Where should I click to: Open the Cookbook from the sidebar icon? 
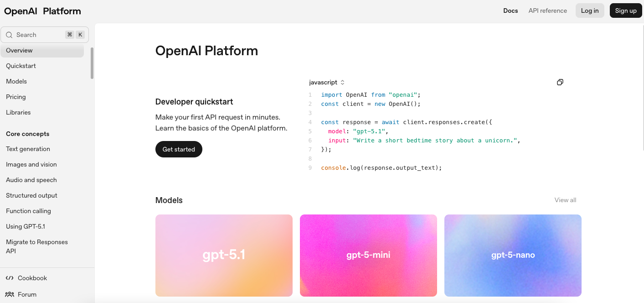[10, 278]
